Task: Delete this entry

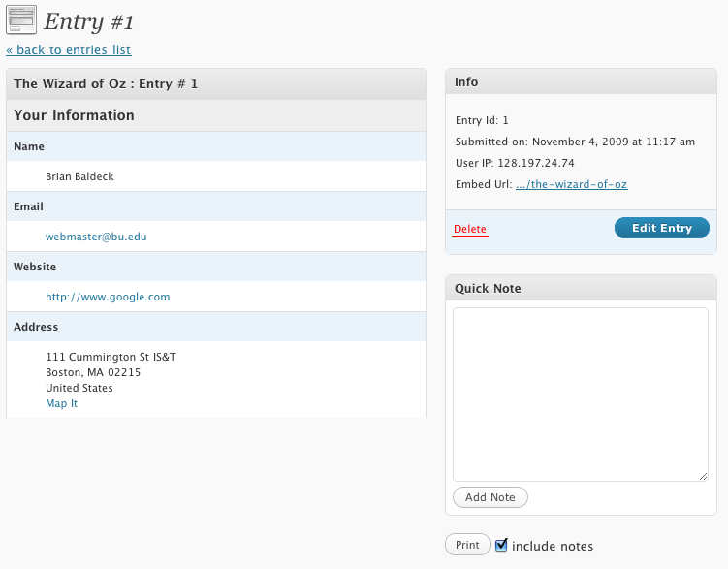Action: [470, 229]
